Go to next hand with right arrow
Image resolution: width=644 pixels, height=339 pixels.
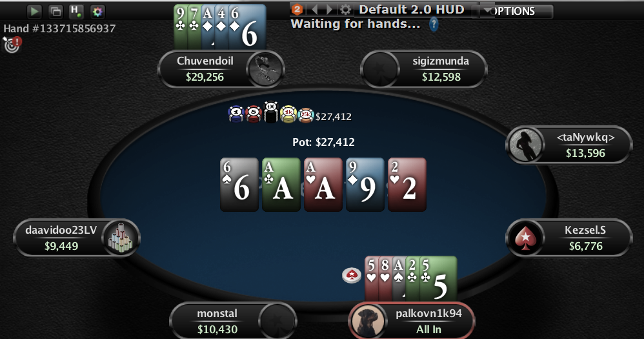coord(329,9)
